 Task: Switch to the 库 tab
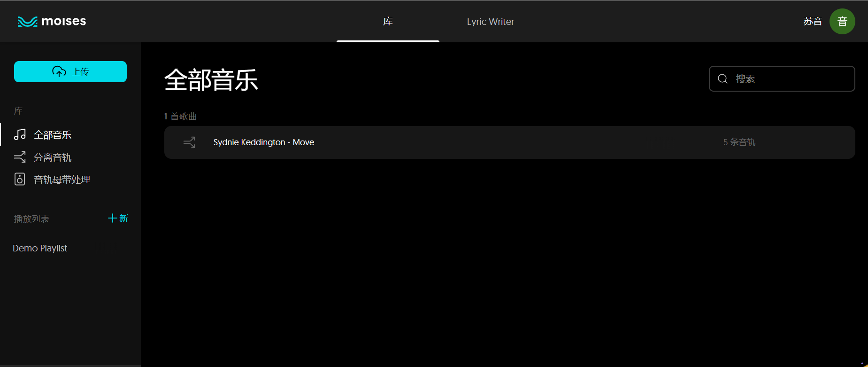(x=388, y=22)
